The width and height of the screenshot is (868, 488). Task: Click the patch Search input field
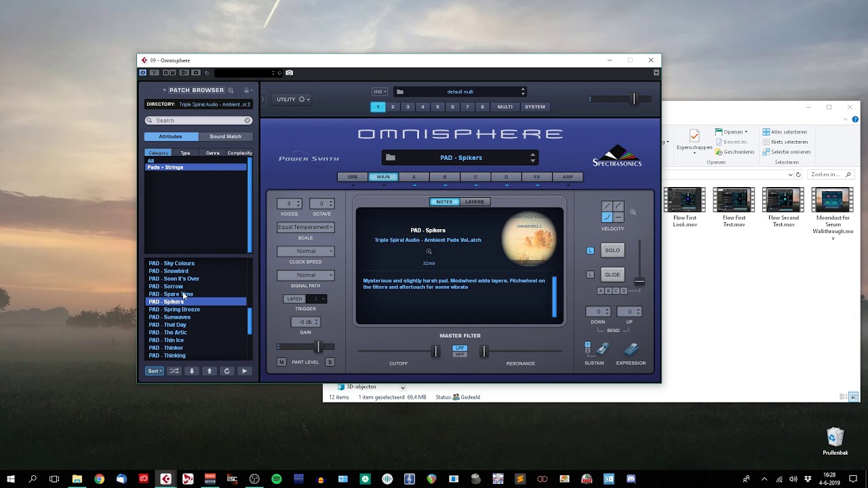click(x=199, y=121)
